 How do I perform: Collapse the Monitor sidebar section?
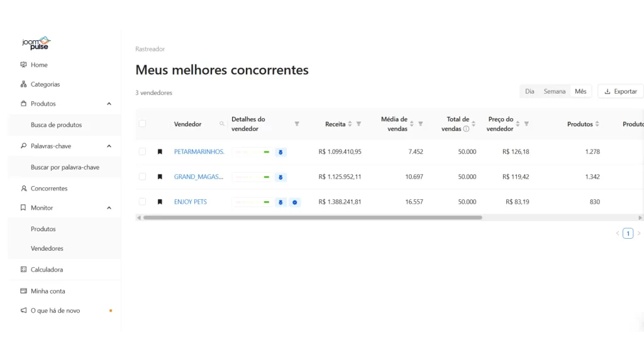pos(109,208)
